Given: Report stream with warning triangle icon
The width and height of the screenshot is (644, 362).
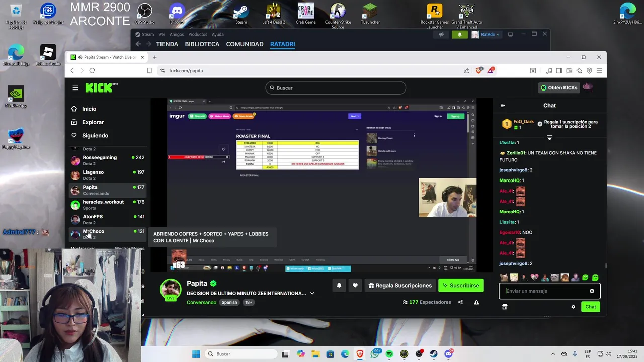Looking at the screenshot, I should pyautogui.click(x=476, y=302).
